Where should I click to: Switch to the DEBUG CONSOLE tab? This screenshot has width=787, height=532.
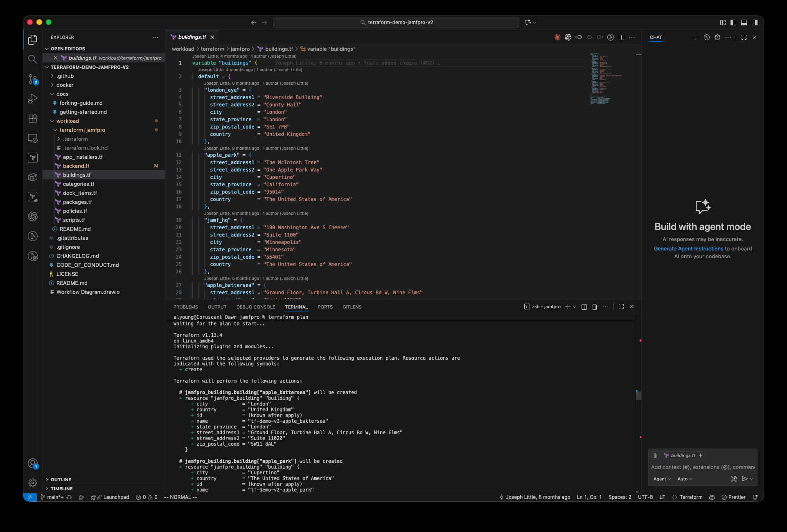tap(255, 307)
